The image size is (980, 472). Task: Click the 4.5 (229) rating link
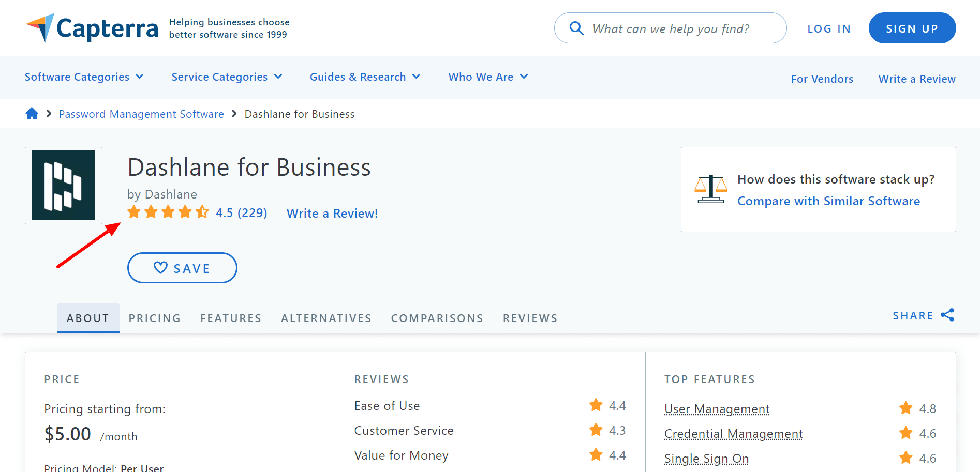pyautogui.click(x=242, y=212)
